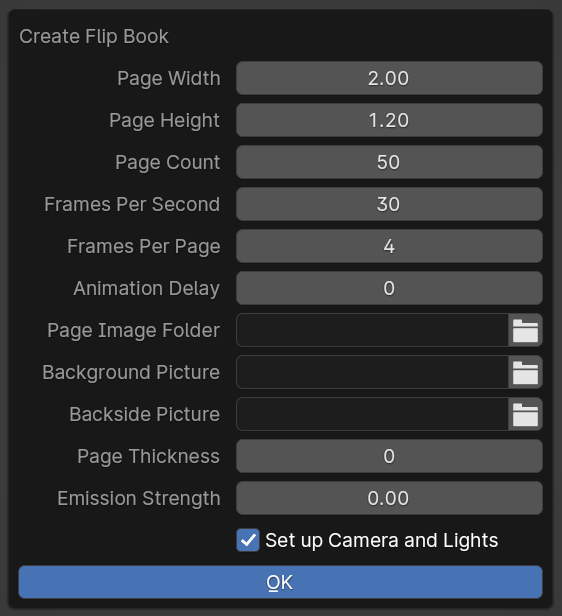Open folder browser for Page Image Folder
The image size is (562, 616).
(x=525, y=330)
